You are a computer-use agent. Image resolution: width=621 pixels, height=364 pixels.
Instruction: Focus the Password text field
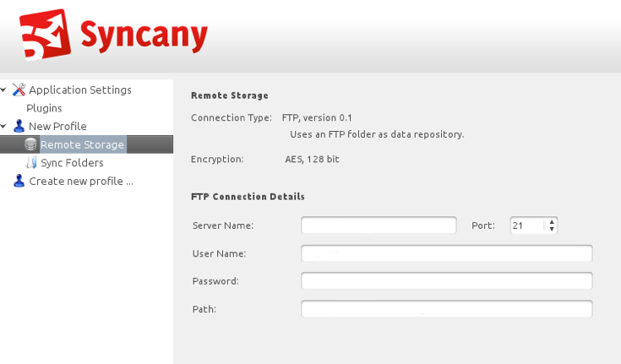[446, 281]
